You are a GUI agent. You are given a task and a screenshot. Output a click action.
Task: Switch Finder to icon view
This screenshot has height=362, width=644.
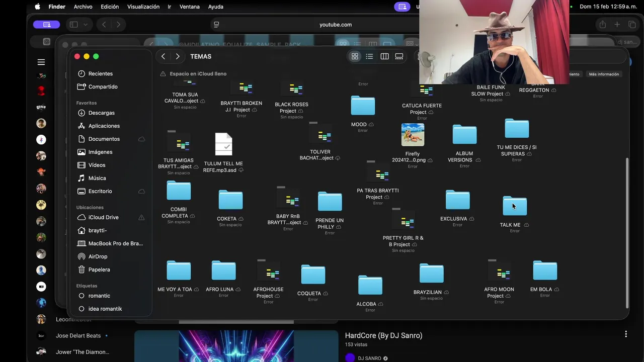[x=355, y=56]
